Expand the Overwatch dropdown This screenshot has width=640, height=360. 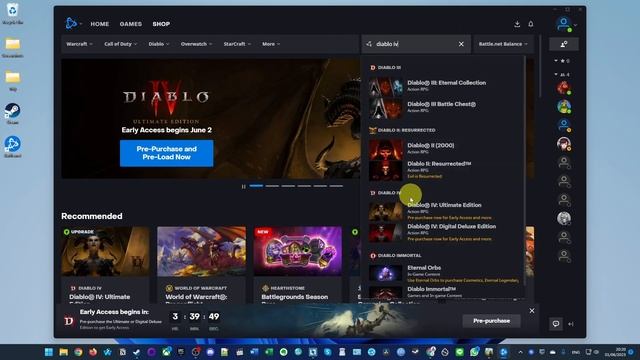pos(196,44)
